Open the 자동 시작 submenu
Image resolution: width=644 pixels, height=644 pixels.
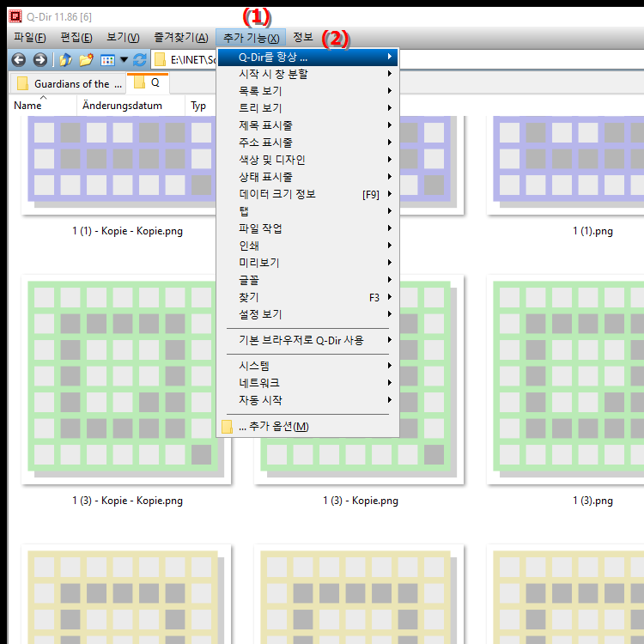[307, 400]
